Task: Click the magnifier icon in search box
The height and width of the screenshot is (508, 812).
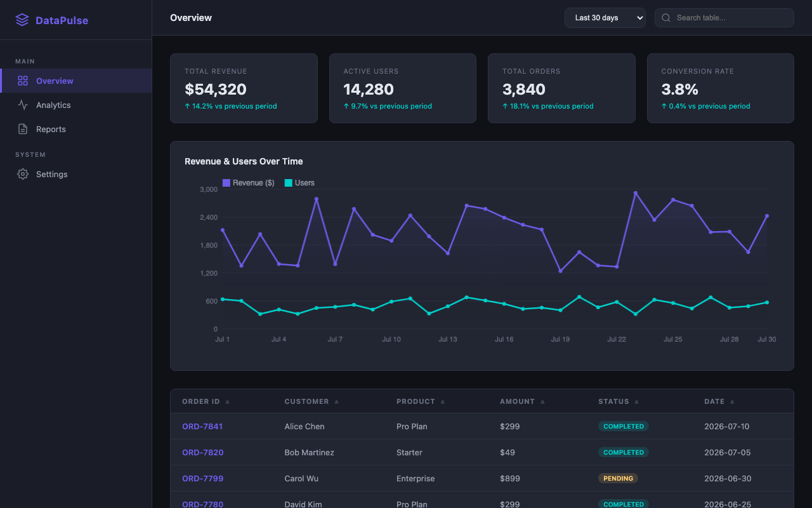Action: [x=666, y=18]
